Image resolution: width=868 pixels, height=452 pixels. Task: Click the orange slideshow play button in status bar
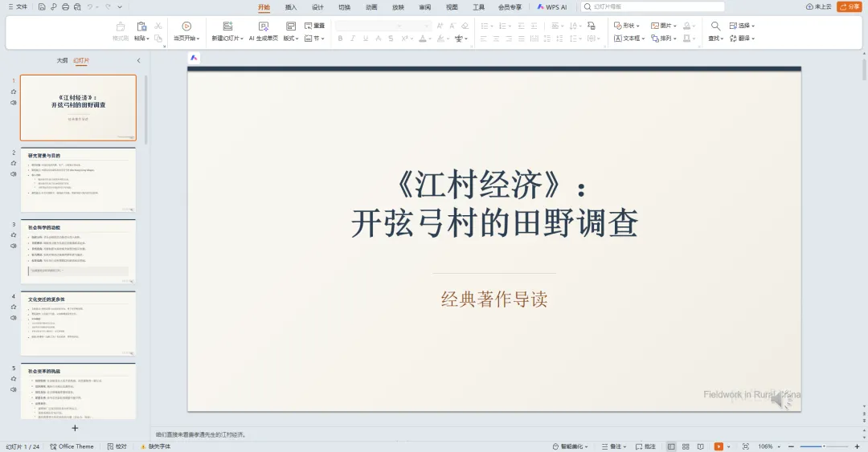pyautogui.click(x=719, y=446)
